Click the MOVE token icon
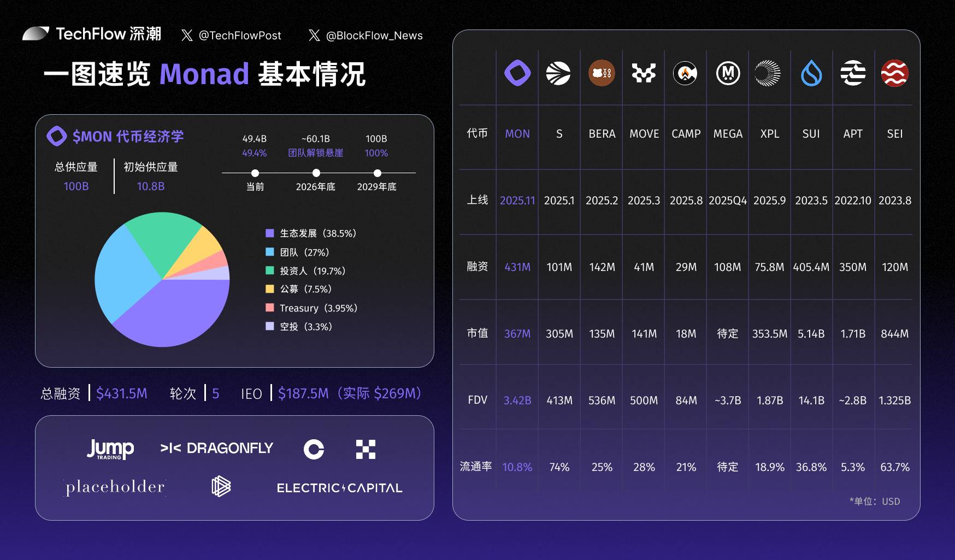The height and width of the screenshot is (560, 955). tap(643, 73)
